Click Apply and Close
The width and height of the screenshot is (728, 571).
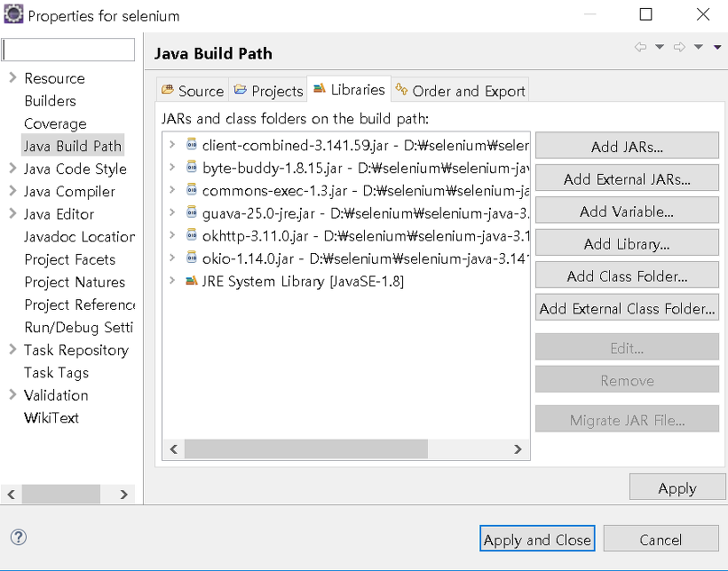pos(537,539)
